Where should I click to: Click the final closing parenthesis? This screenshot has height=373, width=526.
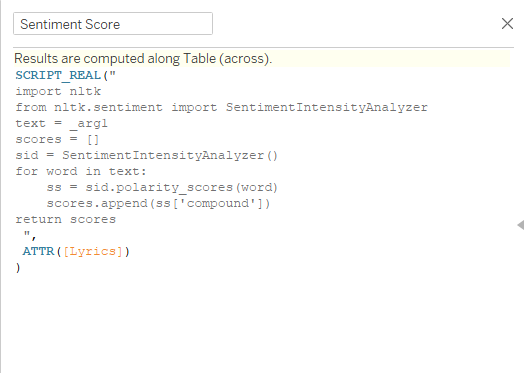(18, 268)
